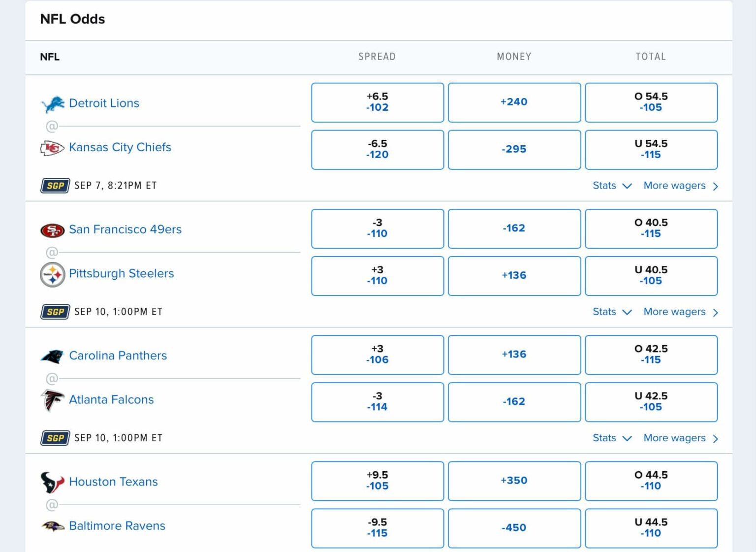Open the Baltimore Ravens team link
Viewport: 756px width, 552px height.
(117, 525)
